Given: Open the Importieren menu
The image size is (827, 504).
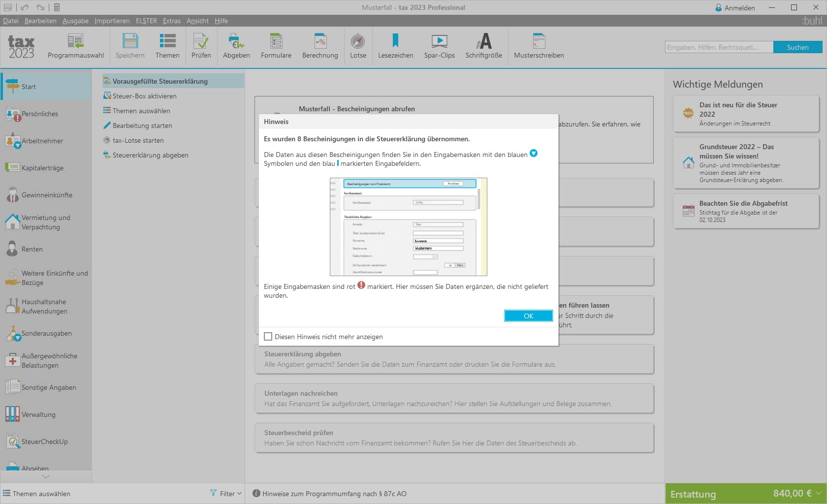Looking at the screenshot, I should pos(112,21).
